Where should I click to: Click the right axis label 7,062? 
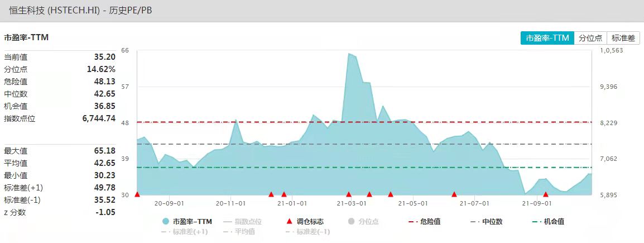click(x=609, y=159)
